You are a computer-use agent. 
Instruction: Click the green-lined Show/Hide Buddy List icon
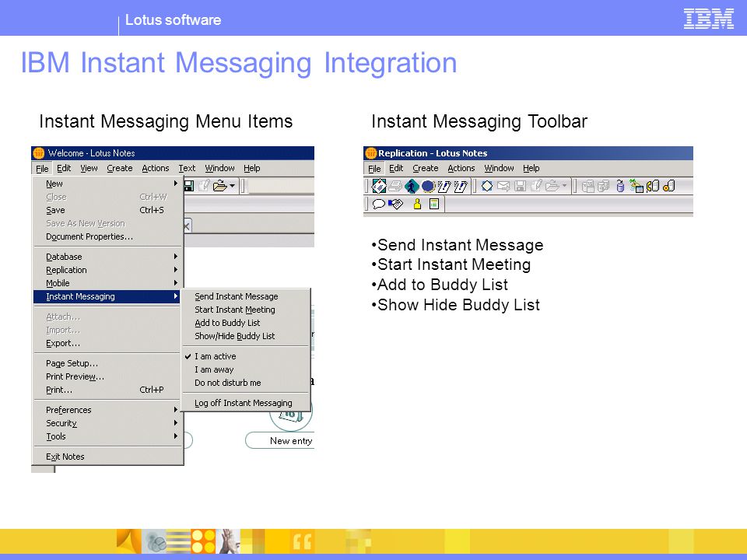[x=434, y=204]
